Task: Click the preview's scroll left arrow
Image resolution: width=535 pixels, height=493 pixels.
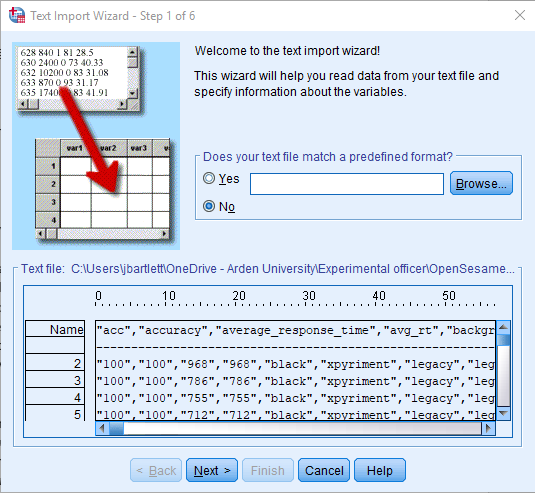Action: point(102,429)
